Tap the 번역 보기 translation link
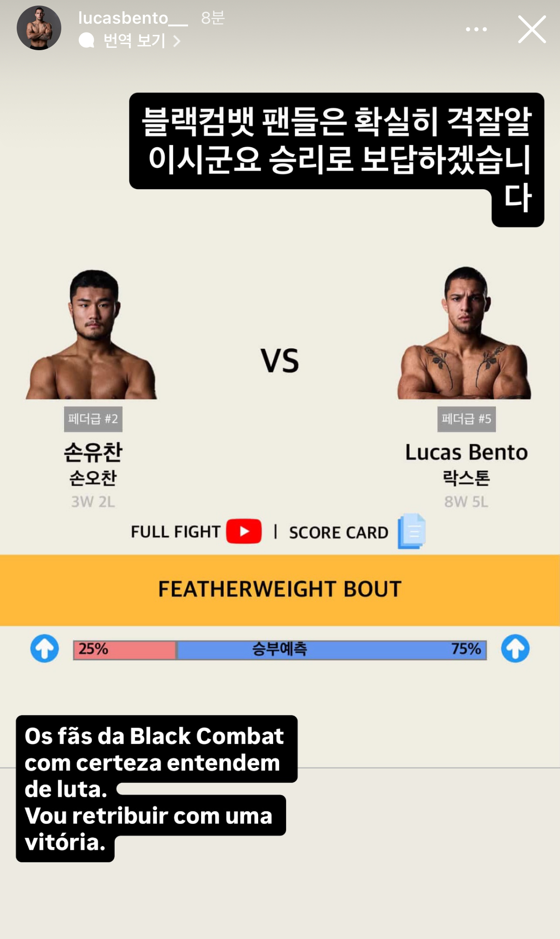 134,41
